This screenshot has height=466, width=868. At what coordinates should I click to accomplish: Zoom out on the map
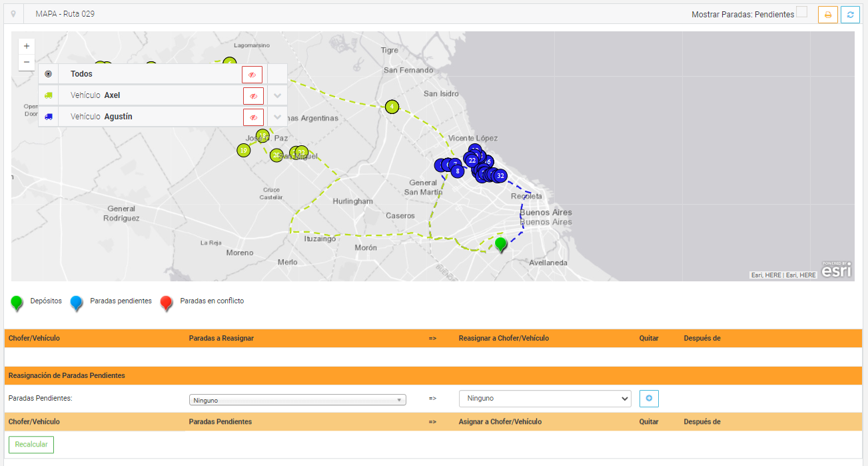pyautogui.click(x=27, y=62)
